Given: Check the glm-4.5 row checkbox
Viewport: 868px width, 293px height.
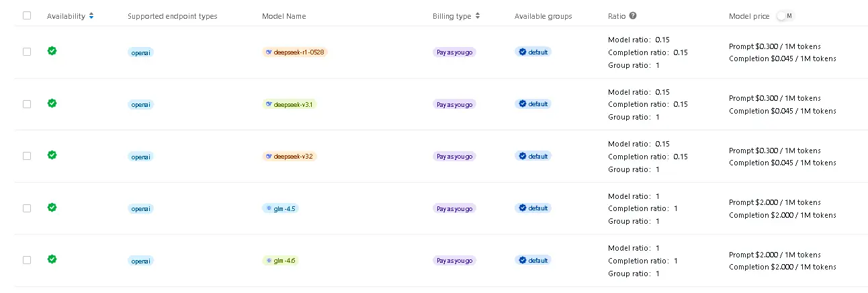Looking at the screenshot, I should [x=27, y=208].
